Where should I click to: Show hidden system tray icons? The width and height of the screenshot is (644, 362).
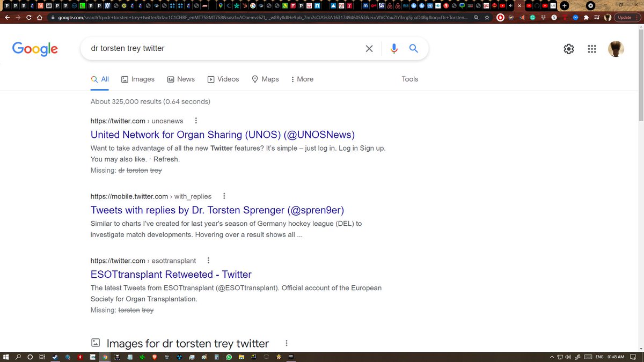552,357
